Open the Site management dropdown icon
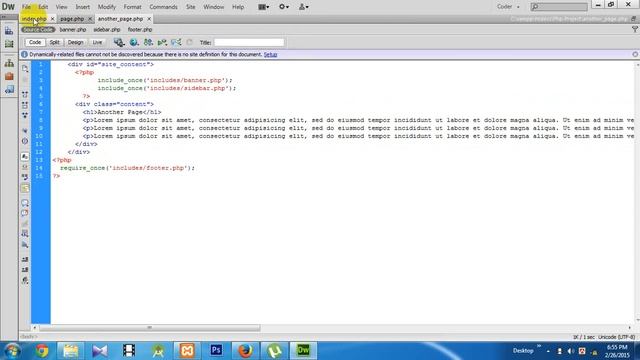 pyautogui.click(x=304, y=7)
